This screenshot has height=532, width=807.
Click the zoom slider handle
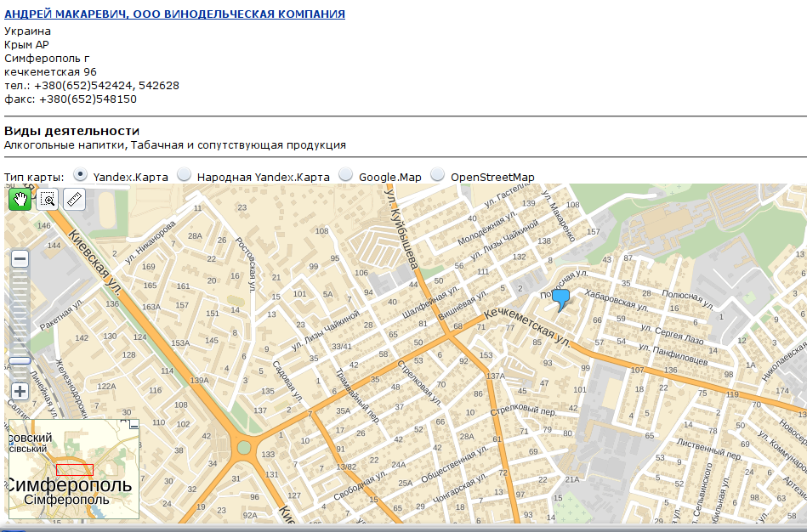(x=20, y=360)
